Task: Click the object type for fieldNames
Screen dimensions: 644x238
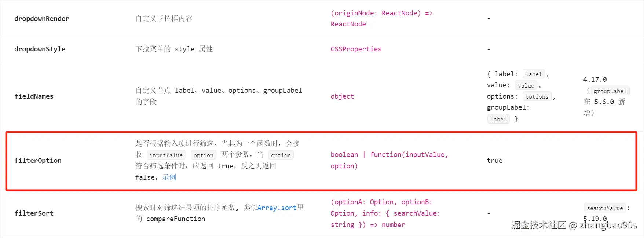Action: (342, 96)
